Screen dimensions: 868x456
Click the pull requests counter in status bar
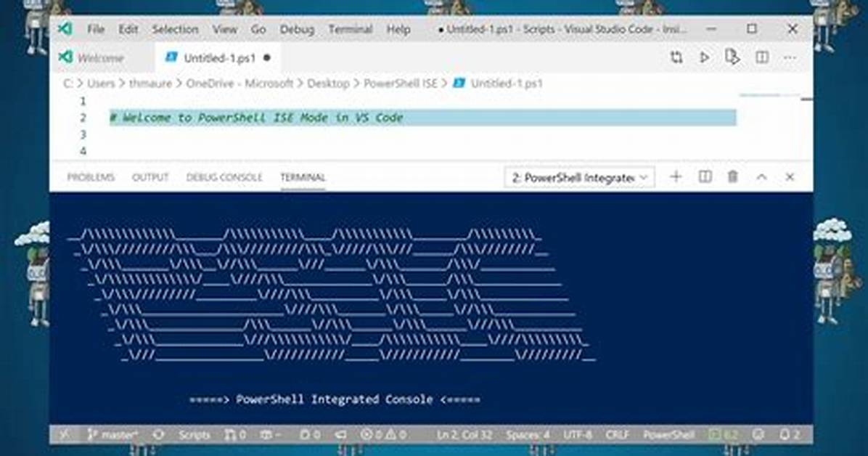click(235, 435)
